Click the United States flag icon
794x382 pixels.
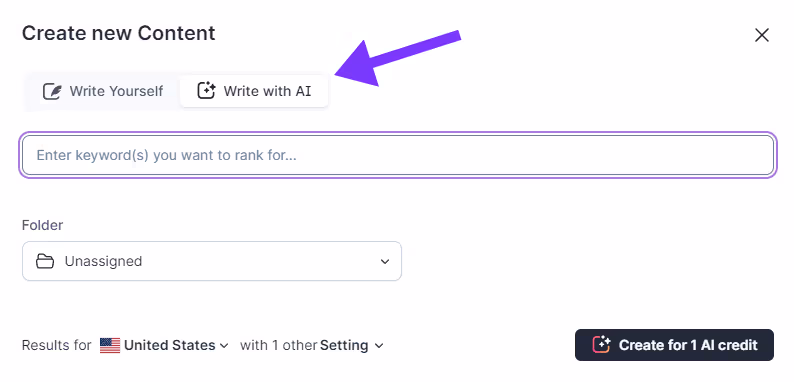click(110, 346)
